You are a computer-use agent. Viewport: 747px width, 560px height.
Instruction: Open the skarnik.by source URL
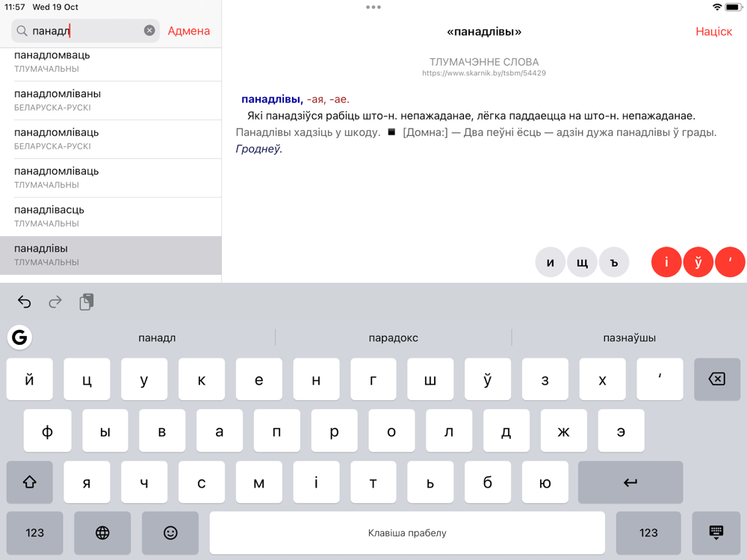click(484, 73)
